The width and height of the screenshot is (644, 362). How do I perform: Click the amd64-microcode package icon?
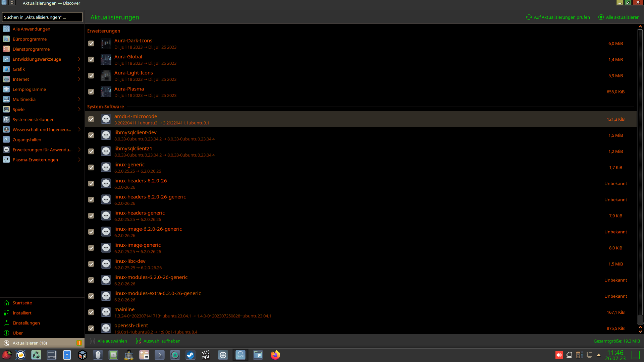point(106,119)
